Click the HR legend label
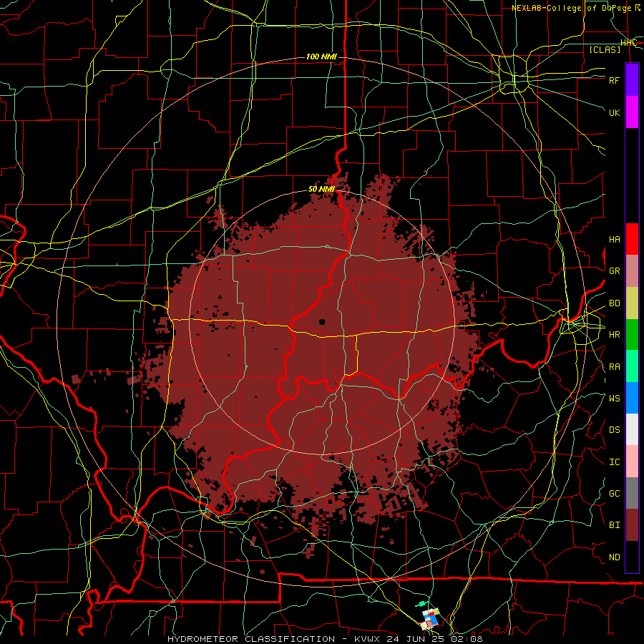 [614, 335]
